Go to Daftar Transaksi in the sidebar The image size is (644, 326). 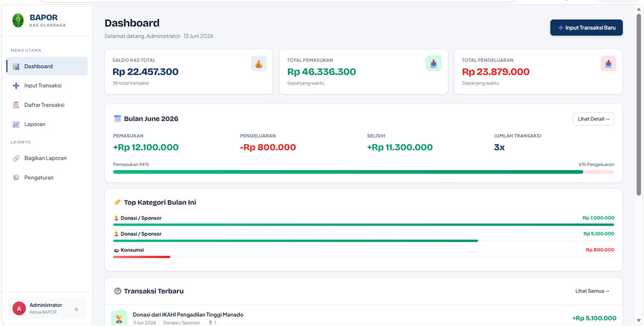47,105
